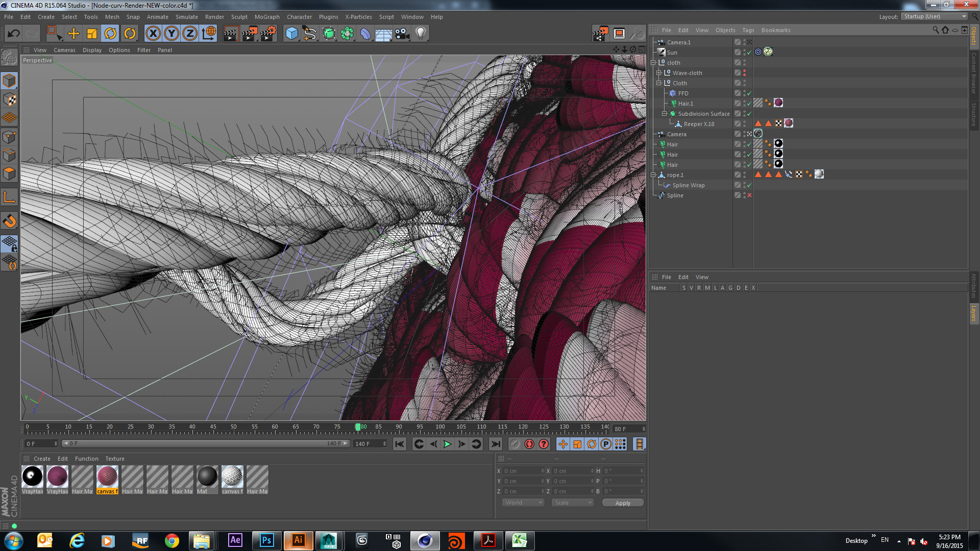The width and height of the screenshot is (980, 551).
Task: Toggle the Wave-cloth visibility dots
Action: click(x=744, y=73)
